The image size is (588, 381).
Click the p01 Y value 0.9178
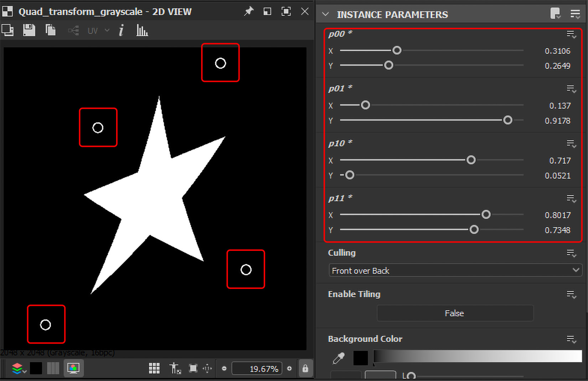tap(557, 121)
